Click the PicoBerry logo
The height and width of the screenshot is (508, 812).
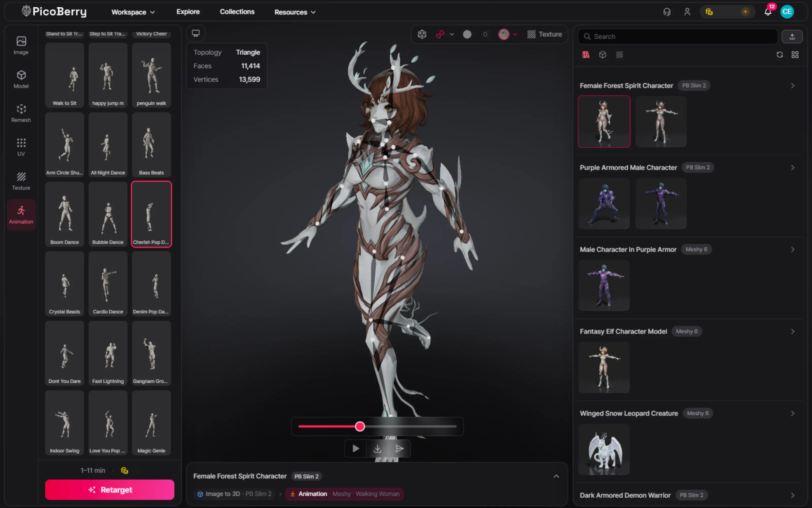coord(54,12)
